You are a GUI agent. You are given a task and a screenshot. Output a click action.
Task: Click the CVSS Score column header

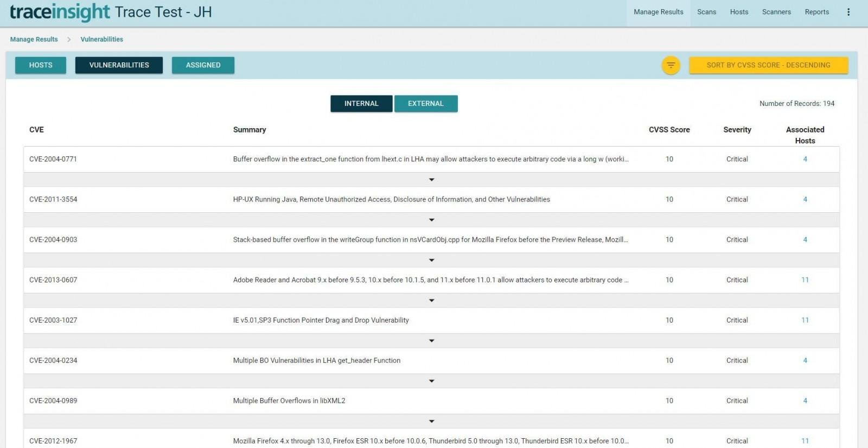click(x=669, y=130)
